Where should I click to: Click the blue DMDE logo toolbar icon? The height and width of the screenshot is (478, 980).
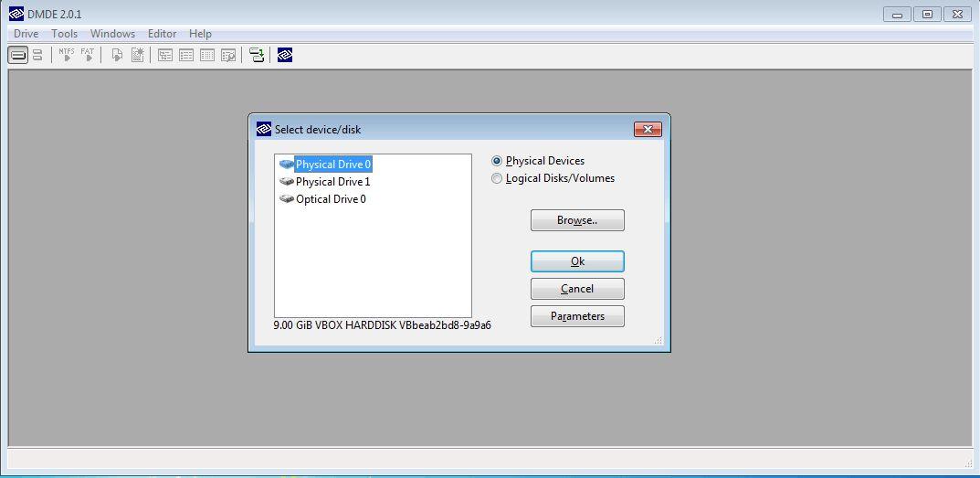click(285, 55)
